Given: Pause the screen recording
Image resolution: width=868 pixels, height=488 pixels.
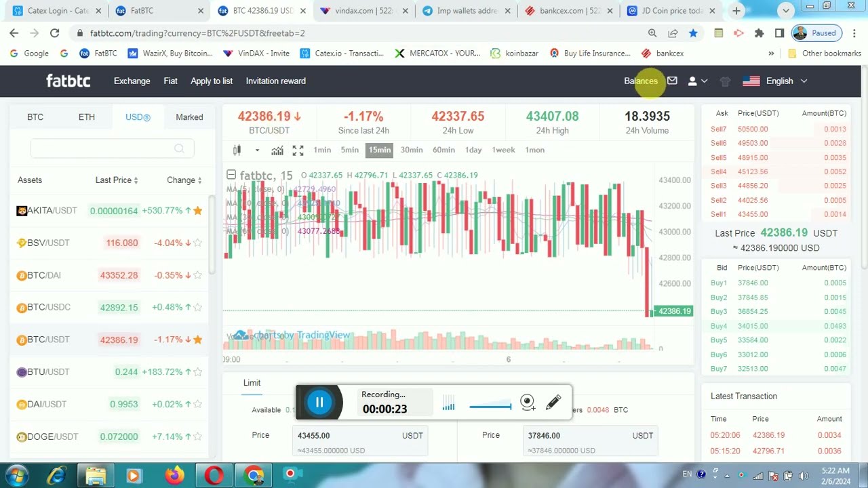Looking at the screenshot, I should 319,403.
